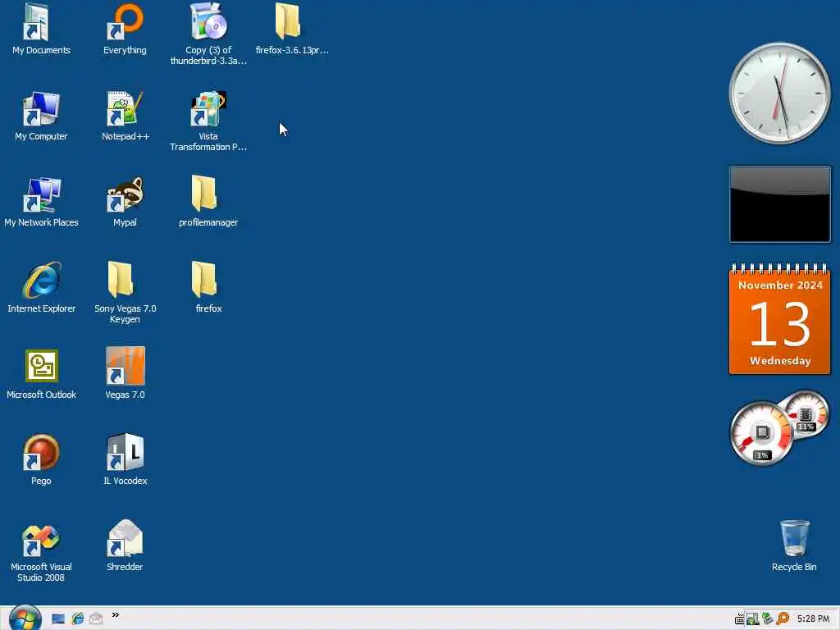Click the orange magnifier tray icon

pyautogui.click(x=783, y=619)
